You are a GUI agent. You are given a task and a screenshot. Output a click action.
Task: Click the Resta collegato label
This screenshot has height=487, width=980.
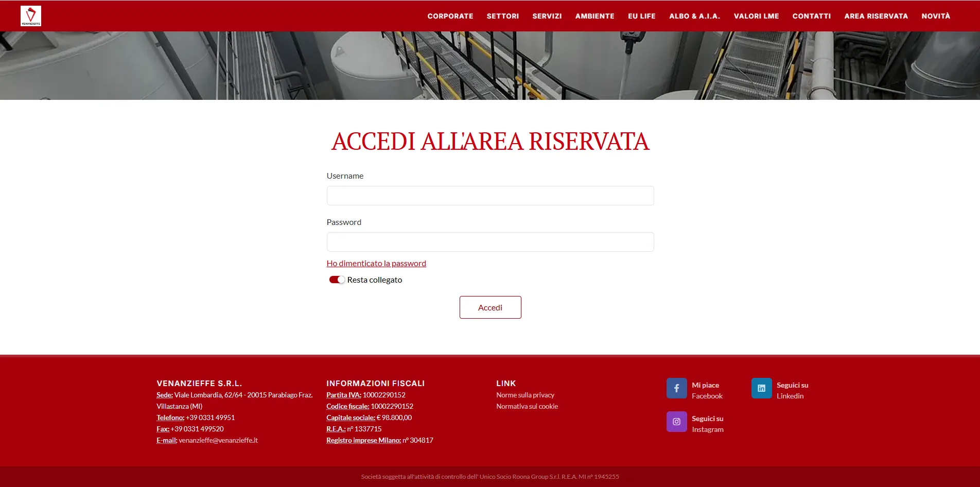(x=375, y=280)
